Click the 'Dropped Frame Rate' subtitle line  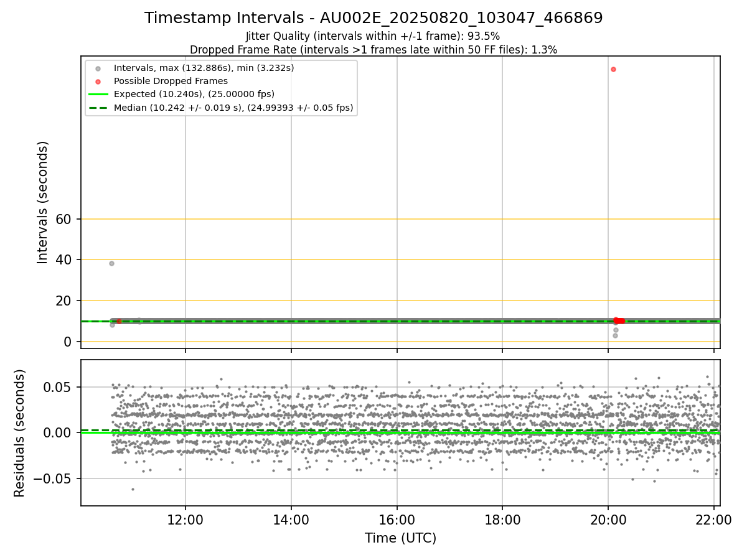coord(374,50)
